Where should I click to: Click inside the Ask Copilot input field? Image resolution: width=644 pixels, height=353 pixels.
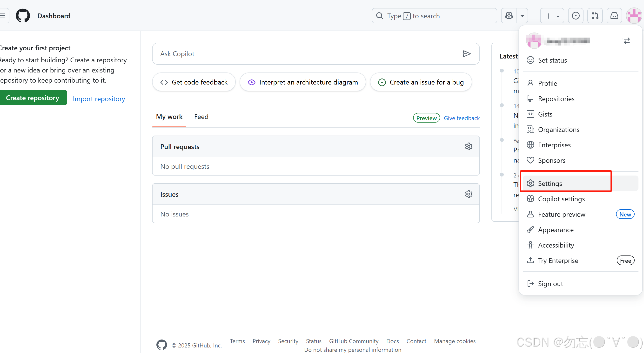(x=300, y=53)
